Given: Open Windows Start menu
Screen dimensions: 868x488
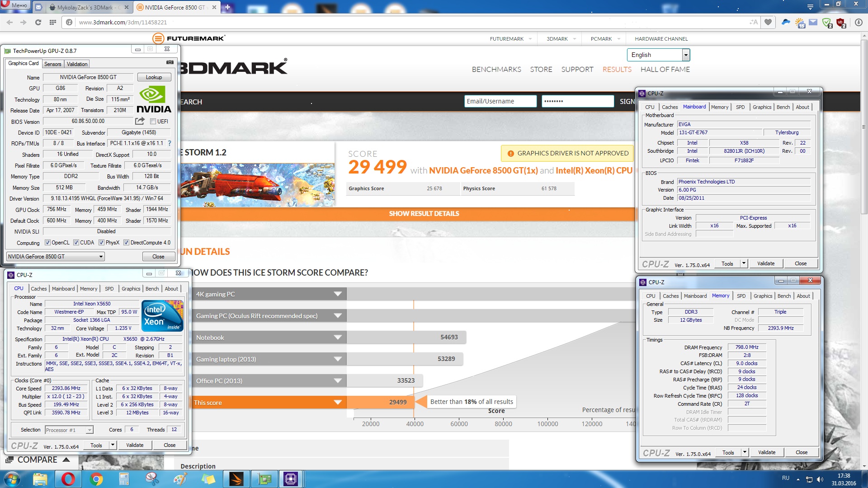Looking at the screenshot, I should point(12,479).
